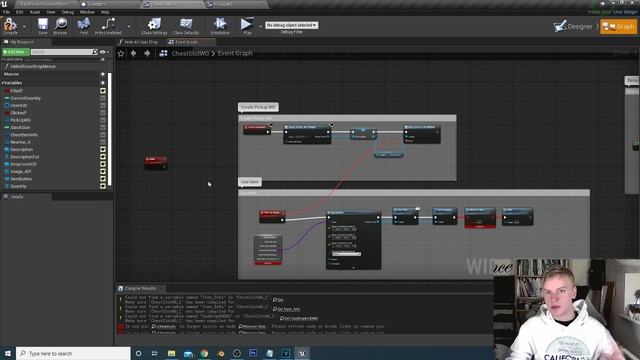Open Compile options dropdown arrow
The height and width of the screenshot is (360, 640).
24,27
